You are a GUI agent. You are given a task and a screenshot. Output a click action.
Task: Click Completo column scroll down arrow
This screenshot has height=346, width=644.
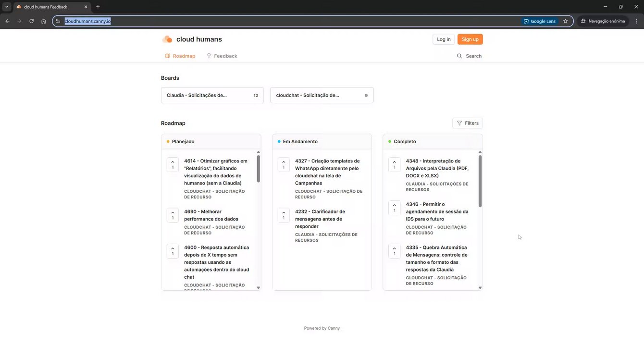tap(480, 288)
